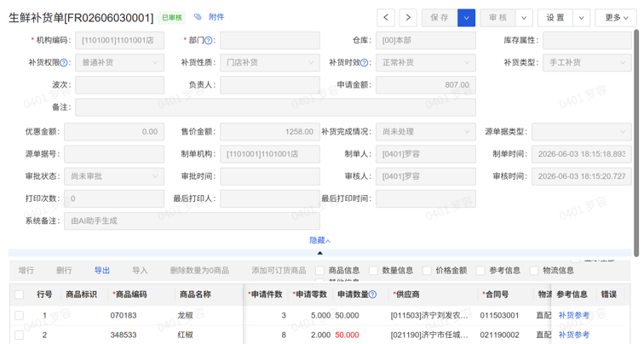644x344 pixels.
Task: Click the 保存 button
Action: pyautogui.click(x=440, y=18)
